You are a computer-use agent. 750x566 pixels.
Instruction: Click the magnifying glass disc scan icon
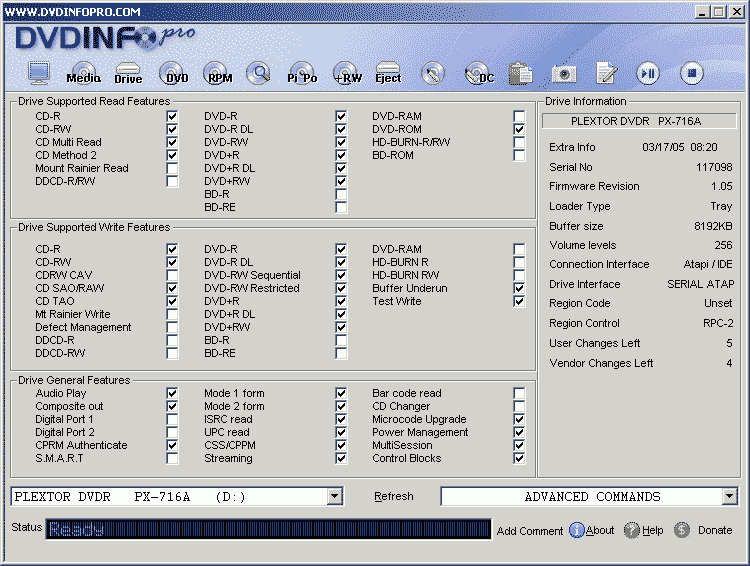point(258,73)
